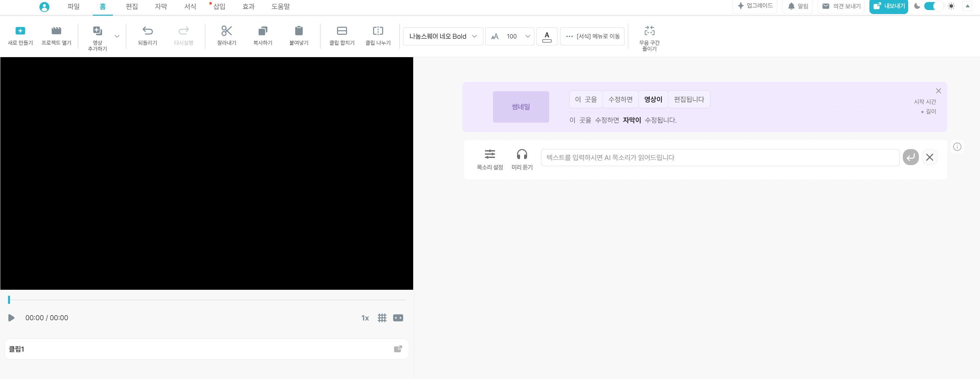Open the info icon beside voice panel
Viewport: 980px width, 379px height.
pos(957,146)
